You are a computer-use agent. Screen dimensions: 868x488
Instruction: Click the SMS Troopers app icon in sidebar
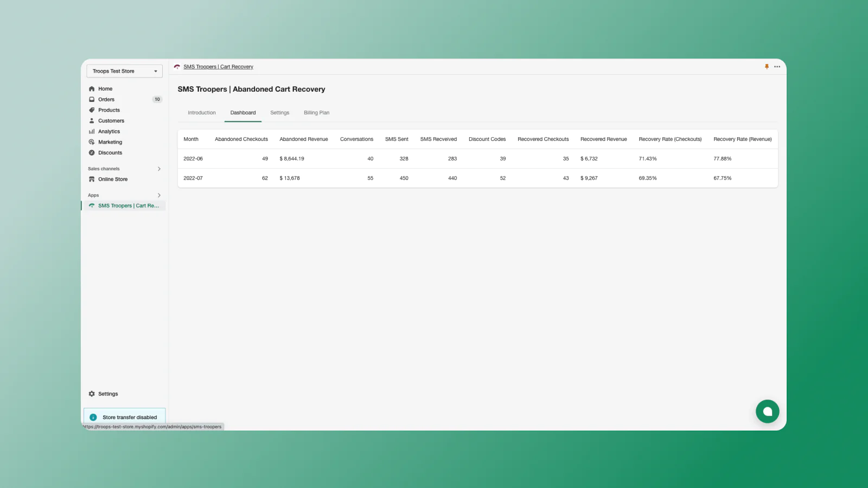tap(92, 206)
